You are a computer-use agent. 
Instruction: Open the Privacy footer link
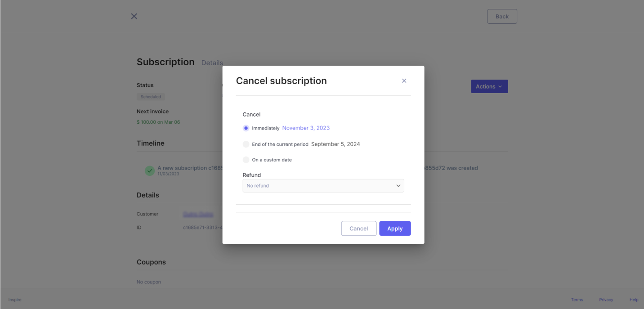(606, 300)
